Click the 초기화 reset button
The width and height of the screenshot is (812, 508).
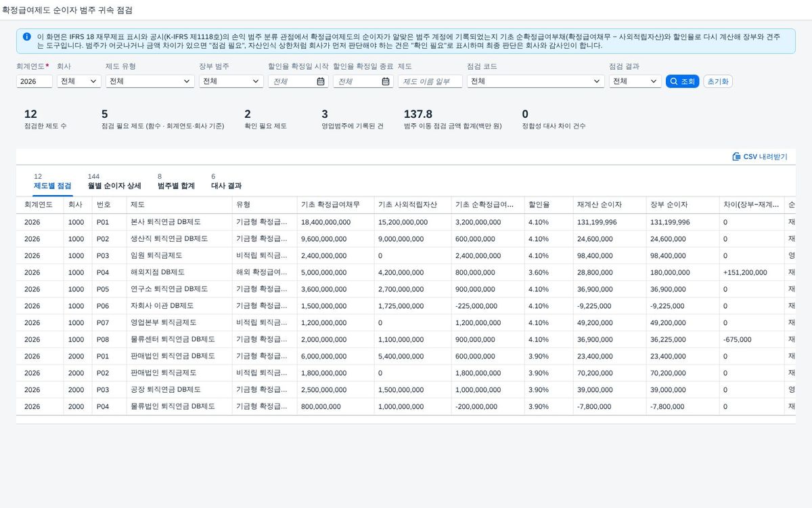(718, 81)
